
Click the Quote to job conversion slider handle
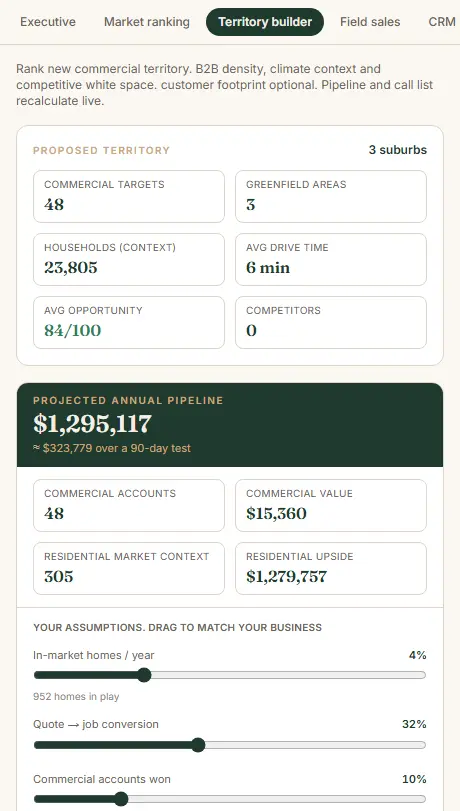198,745
